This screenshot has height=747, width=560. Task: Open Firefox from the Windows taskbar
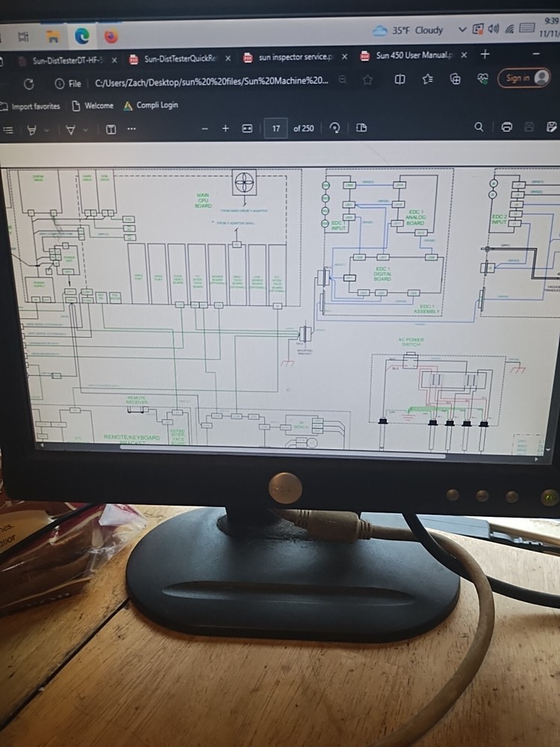tap(111, 35)
